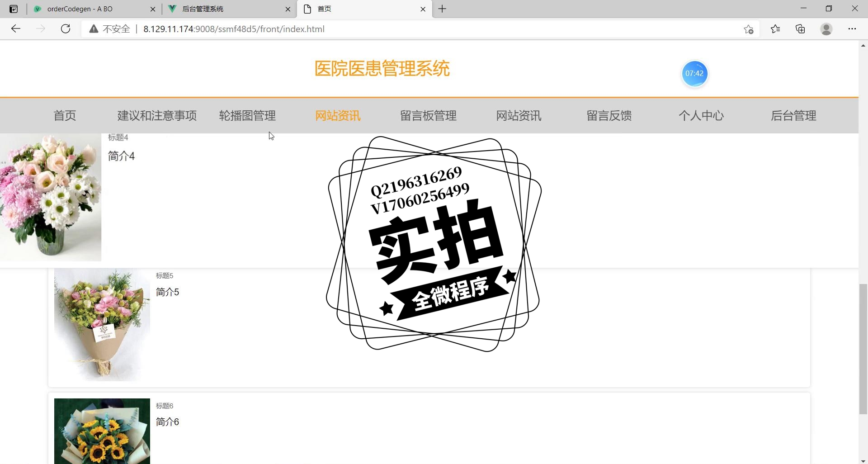Open the 标题6 sunflower bouquet thumbnail
The height and width of the screenshot is (464, 868).
pos(102,431)
